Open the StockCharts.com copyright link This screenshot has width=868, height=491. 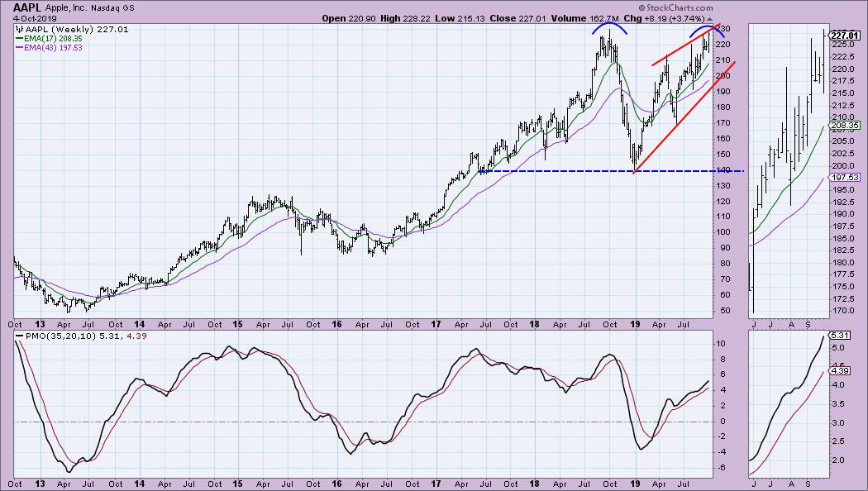pos(675,7)
